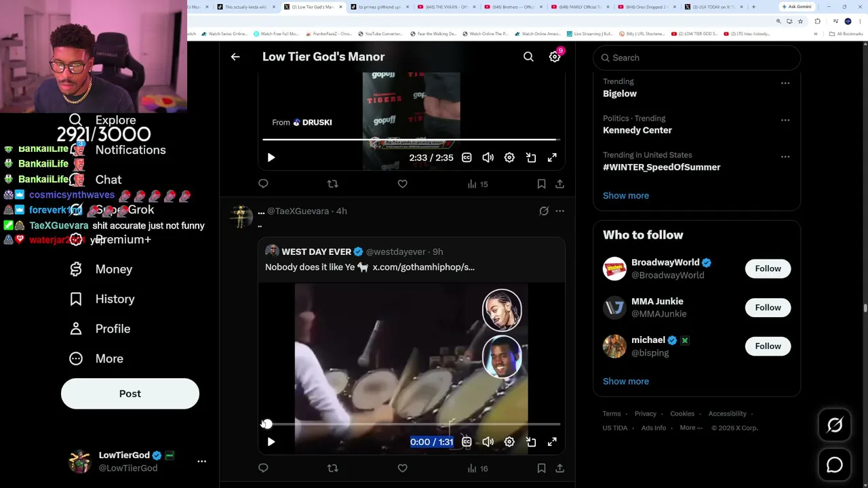Viewport: 868px width, 488px height.
Task: Follow michael @bisping
Action: 768,346
